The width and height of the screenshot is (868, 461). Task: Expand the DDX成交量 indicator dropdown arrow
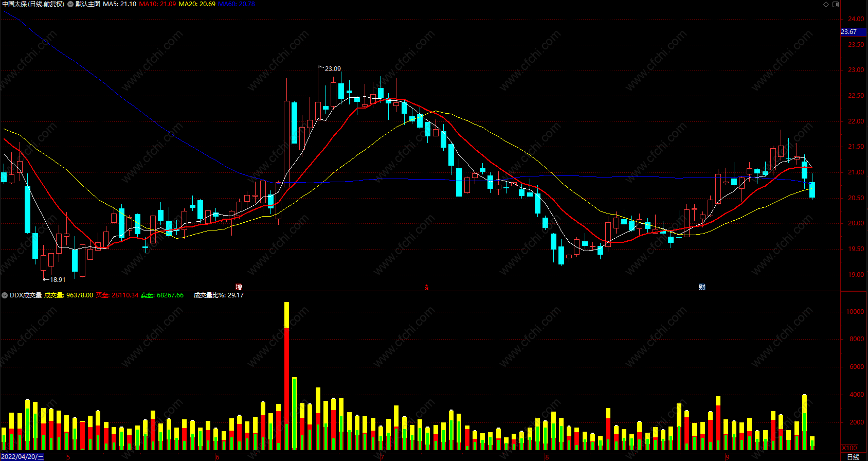coord(5,295)
